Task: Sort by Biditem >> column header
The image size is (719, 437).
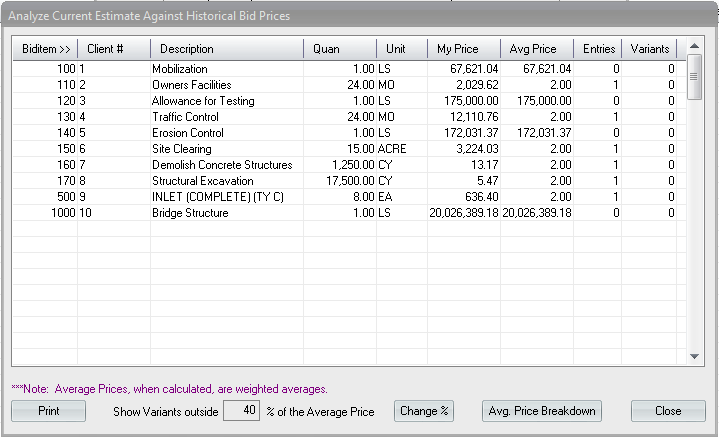Action: point(45,49)
